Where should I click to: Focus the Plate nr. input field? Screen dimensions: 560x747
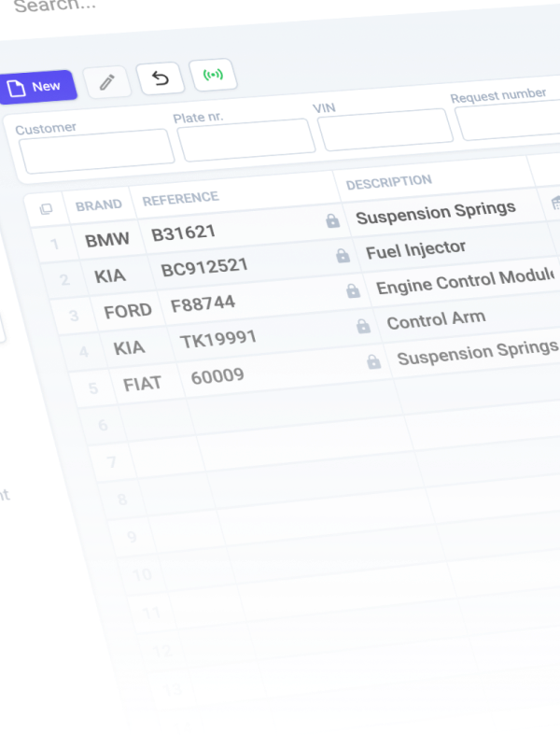[246, 141]
